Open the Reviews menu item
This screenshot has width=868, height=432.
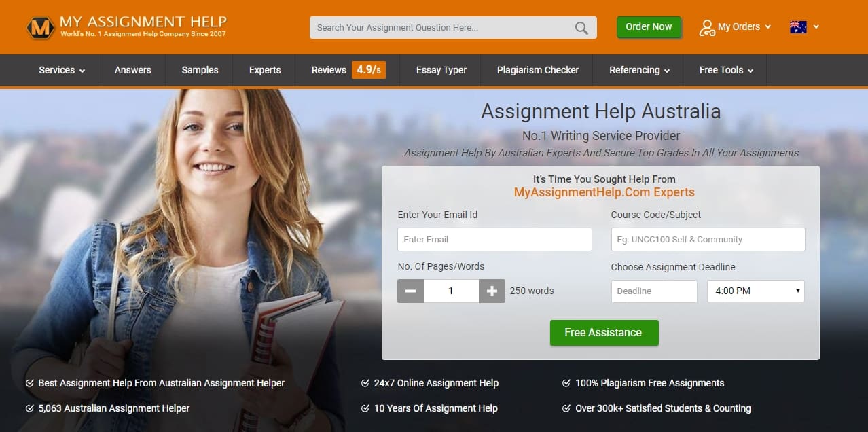[329, 70]
